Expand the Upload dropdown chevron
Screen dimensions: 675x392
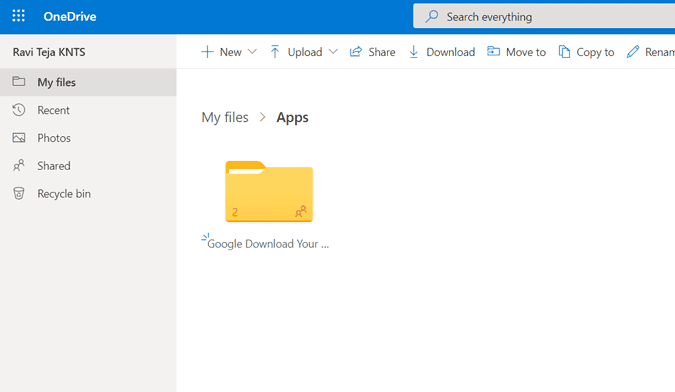coord(333,52)
